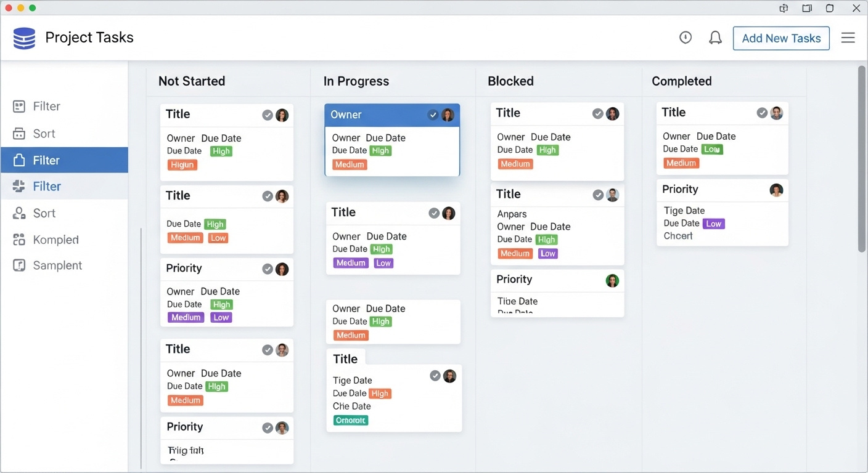Click the avatar on Completed Priority card

(776, 190)
